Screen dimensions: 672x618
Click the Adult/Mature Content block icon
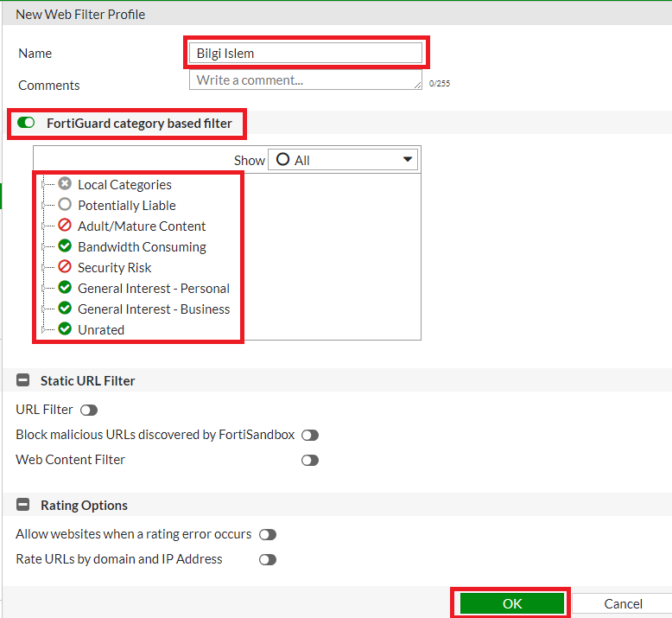[65, 225]
